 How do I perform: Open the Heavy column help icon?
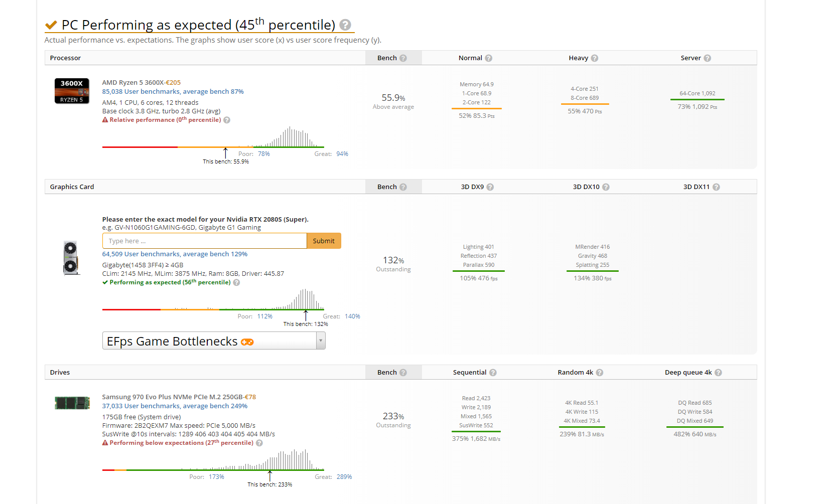pos(595,58)
